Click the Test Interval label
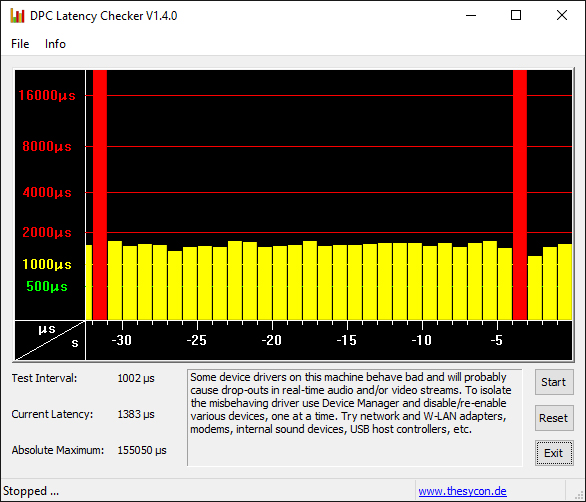The width and height of the screenshot is (586, 502). (44, 378)
